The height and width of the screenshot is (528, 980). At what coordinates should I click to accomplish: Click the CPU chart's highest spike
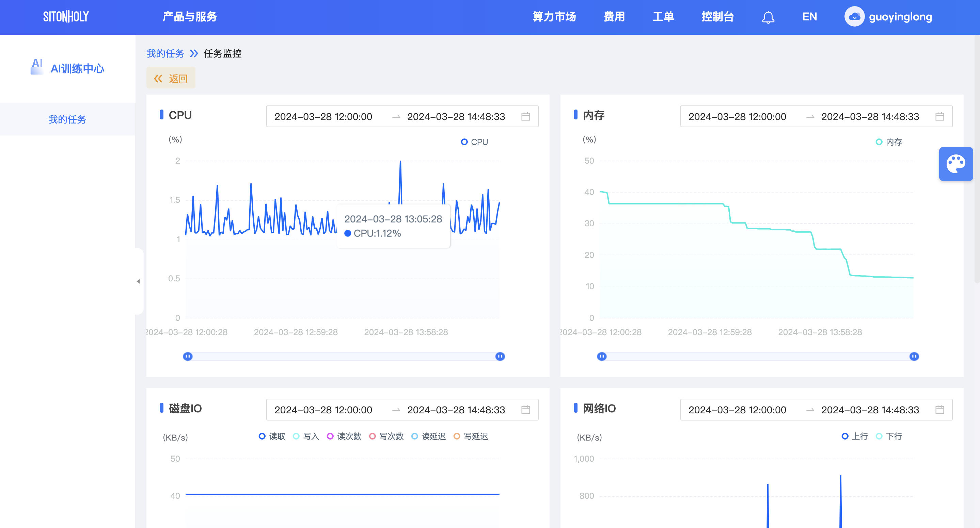pyautogui.click(x=400, y=162)
